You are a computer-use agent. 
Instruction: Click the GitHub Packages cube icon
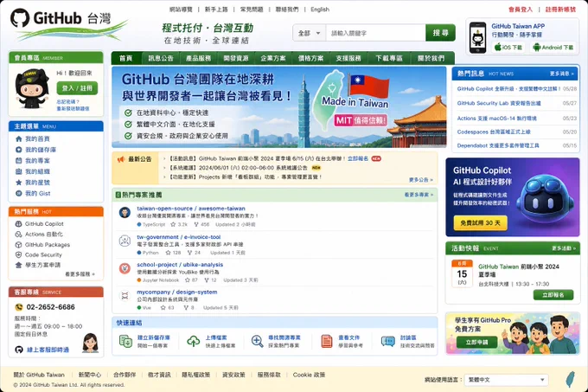[x=18, y=245]
